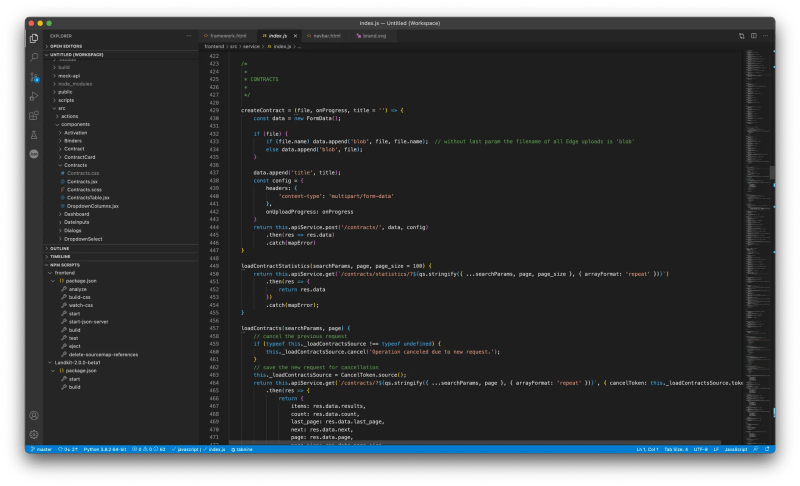Expand the mock-api folder
The image size is (800, 486).
click(68, 76)
